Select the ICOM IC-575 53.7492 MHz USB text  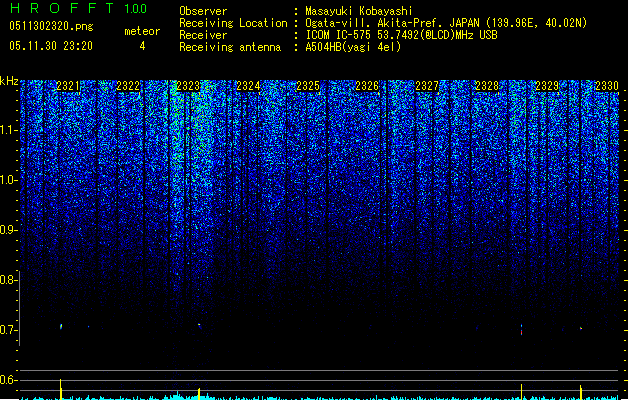(402, 35)
